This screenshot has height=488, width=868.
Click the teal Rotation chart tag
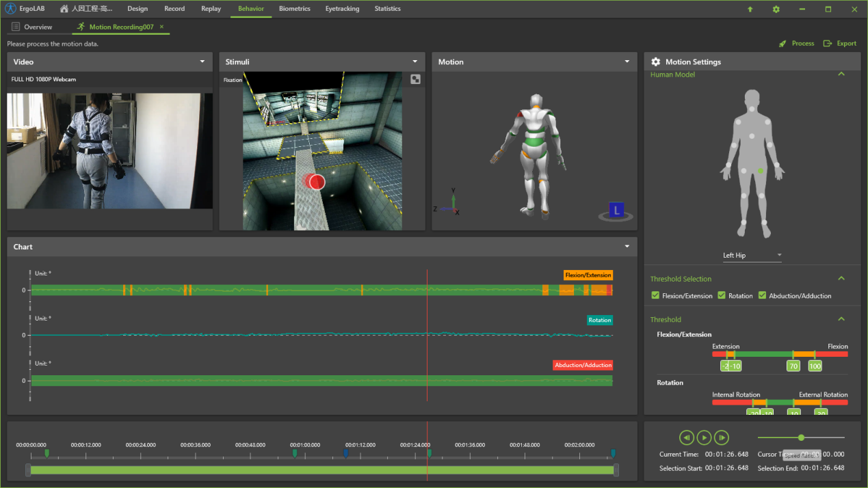pos(600,320)
